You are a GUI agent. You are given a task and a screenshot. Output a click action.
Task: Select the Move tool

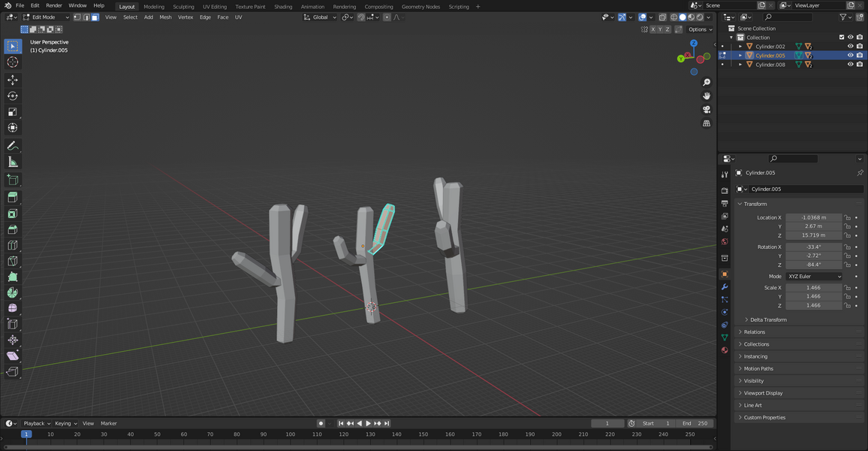click(x=12, y=80)
